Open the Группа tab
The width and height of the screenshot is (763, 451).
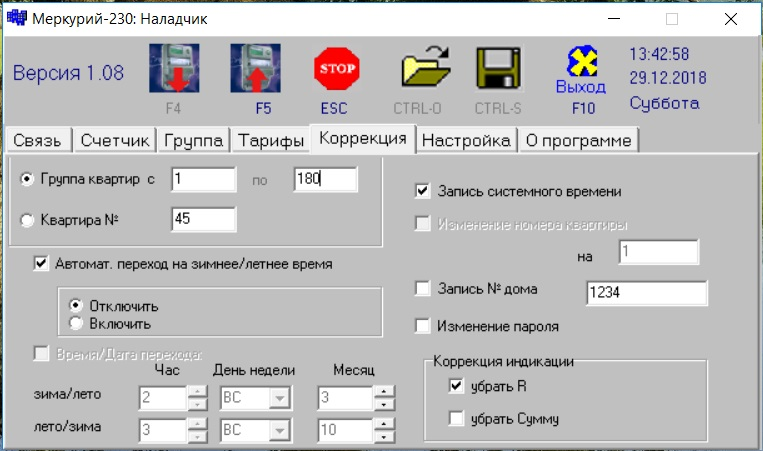(194, 141)
